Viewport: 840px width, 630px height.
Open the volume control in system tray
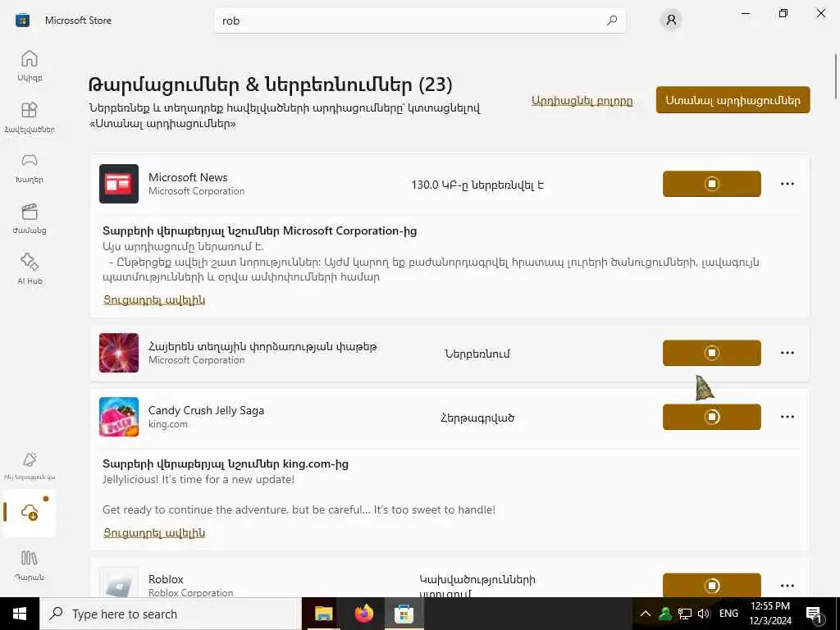click(704, 614)
